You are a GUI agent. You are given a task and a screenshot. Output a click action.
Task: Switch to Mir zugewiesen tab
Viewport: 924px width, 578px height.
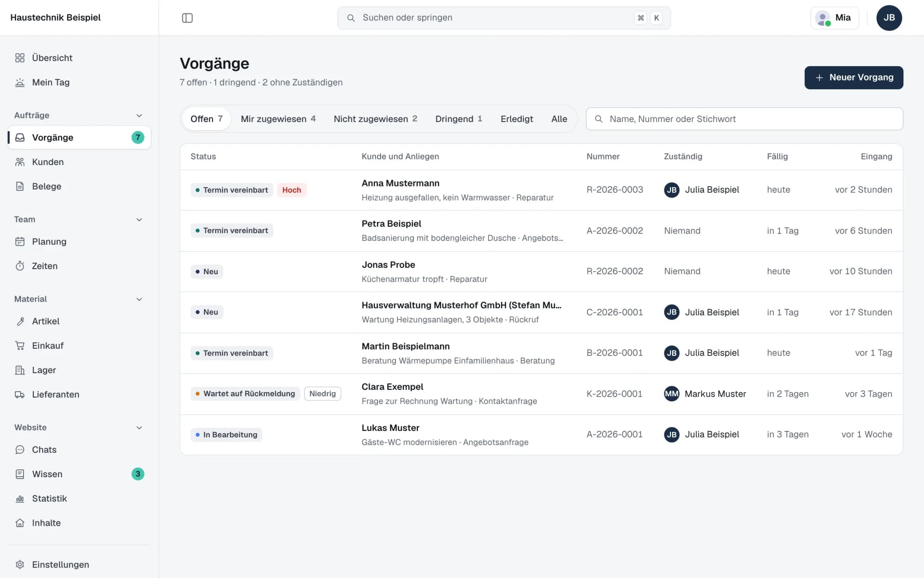click(x=278, y=119)
